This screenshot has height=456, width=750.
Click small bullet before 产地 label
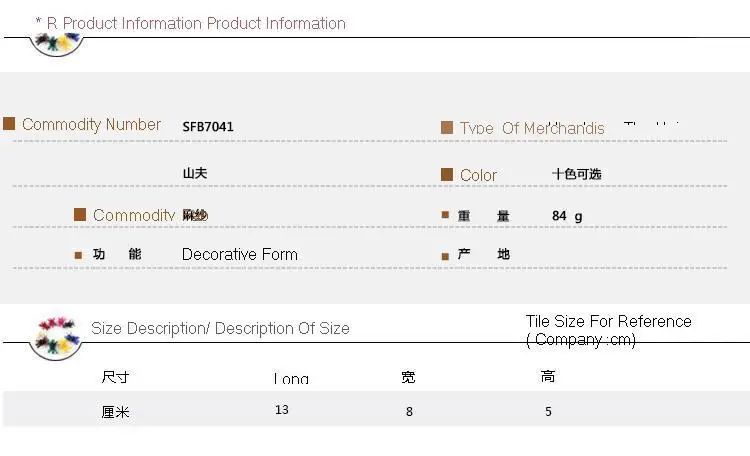click(x=445, y=256)
